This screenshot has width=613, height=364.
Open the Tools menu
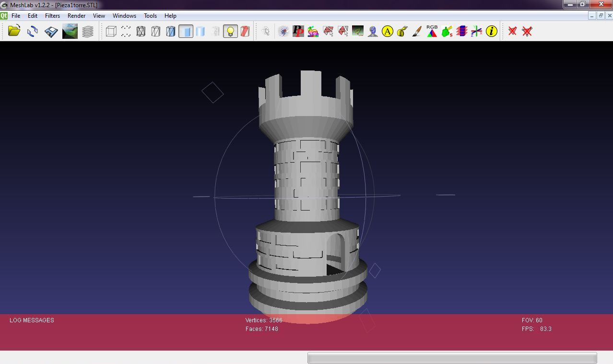point(150,16)
